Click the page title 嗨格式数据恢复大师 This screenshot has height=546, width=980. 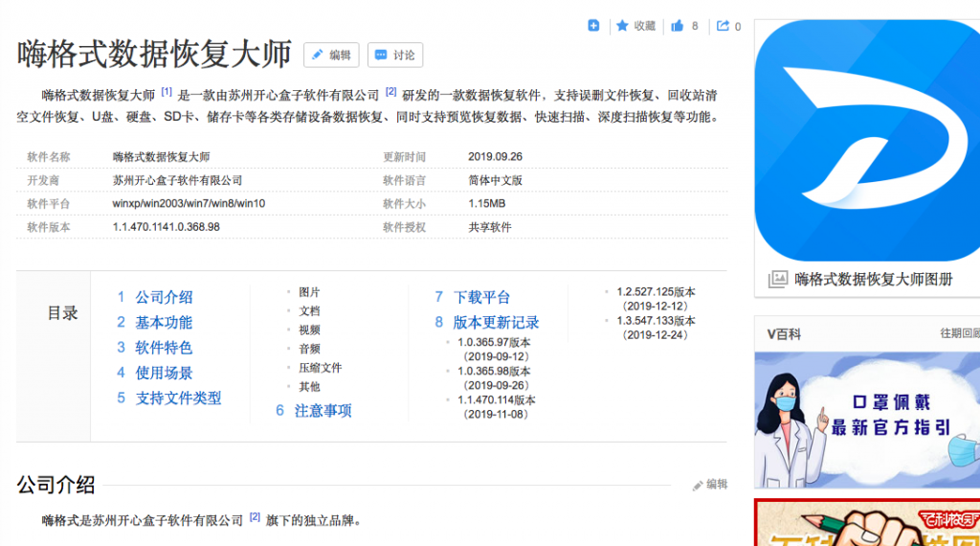pyautogui.click(x=154, y=54)
